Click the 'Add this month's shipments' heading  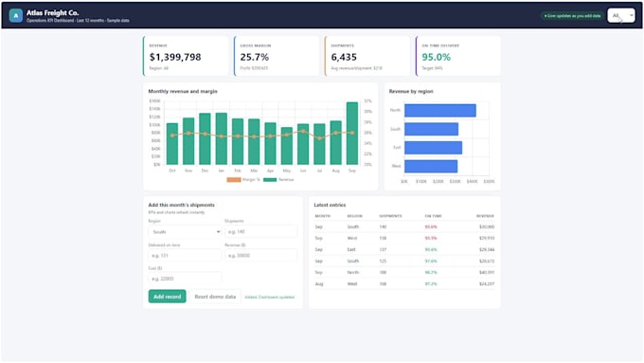point(182,205)
